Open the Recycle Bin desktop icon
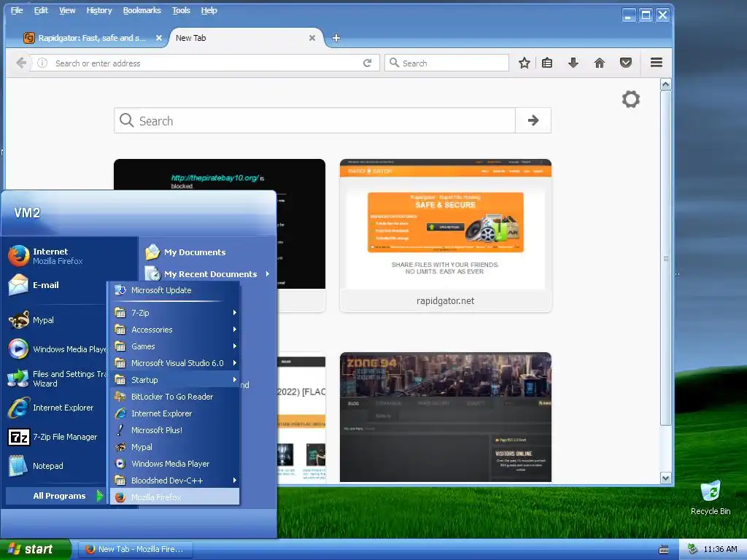 711,498
